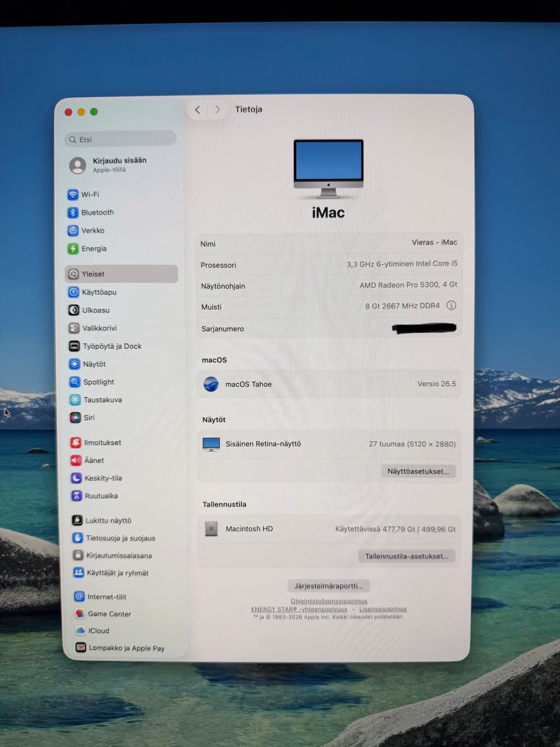The height and width of the screenshot is (747, 560).
Task: Open the Spotlight icon
Action: (x=75, y=382)
